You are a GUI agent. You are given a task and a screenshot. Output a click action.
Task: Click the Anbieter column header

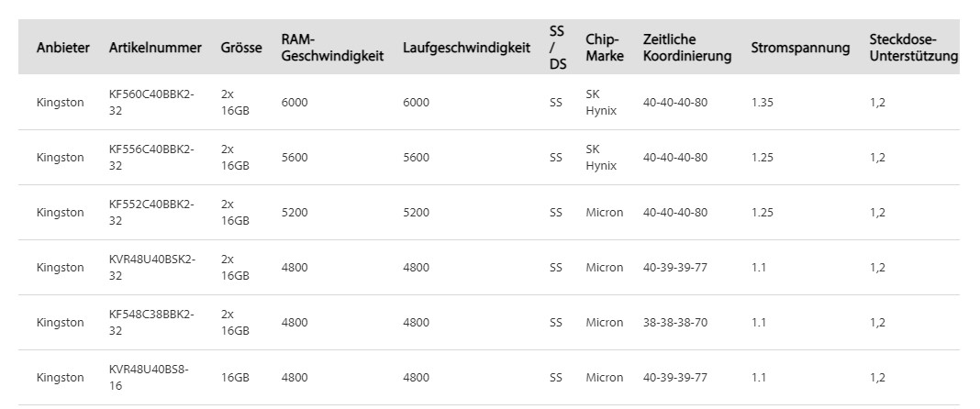[62, 48]
